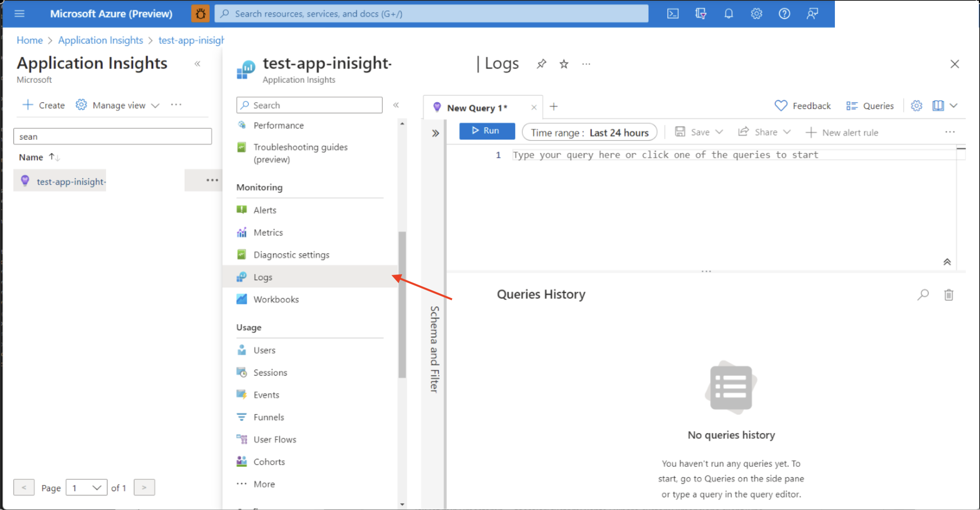
Task: Open the Queries panel on toolbar
Action: (x=870, y=106)
